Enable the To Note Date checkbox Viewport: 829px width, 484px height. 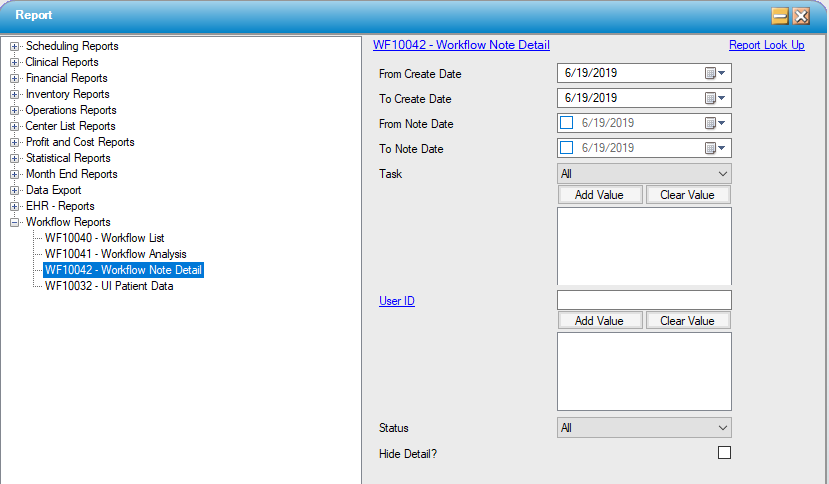(x=567, y=148)
